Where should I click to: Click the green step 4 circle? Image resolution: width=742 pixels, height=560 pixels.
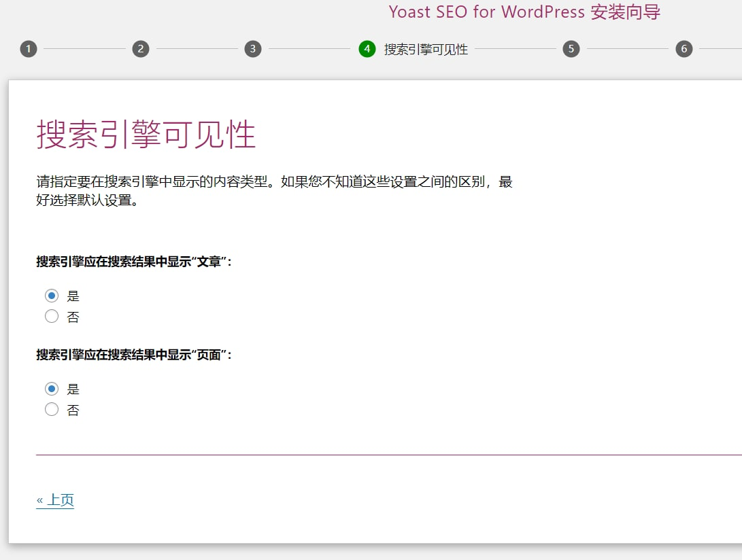367,49
